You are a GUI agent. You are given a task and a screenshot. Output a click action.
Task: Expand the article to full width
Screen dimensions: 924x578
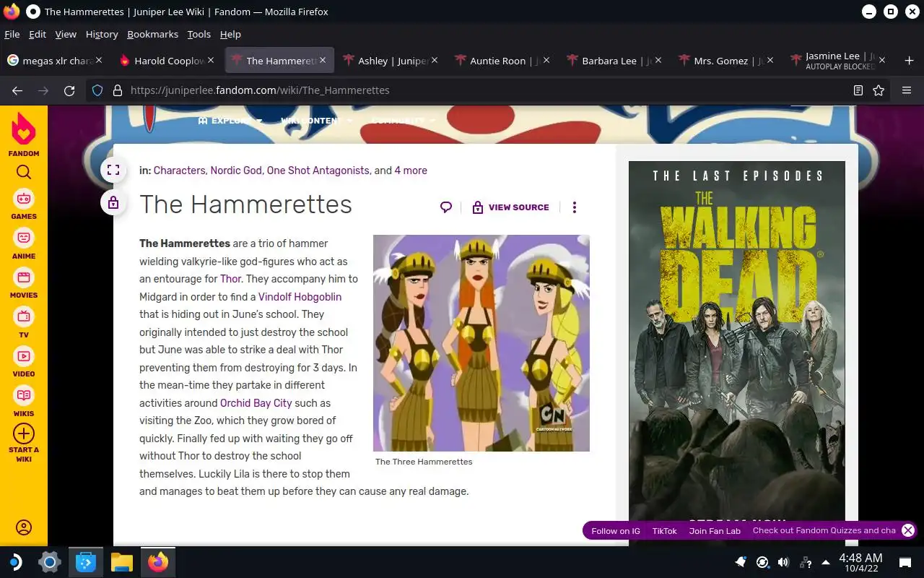[x=113, y=171]
